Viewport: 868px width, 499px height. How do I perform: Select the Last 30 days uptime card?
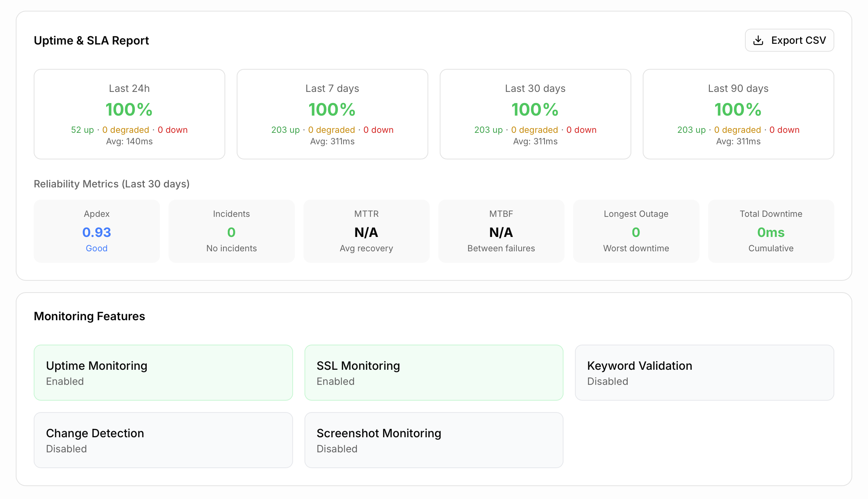tap(535, 114)
